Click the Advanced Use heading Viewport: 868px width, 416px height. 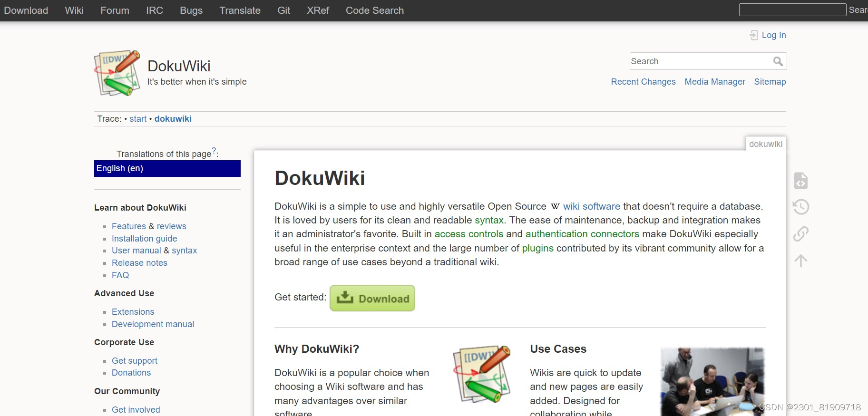coord(124,293)
